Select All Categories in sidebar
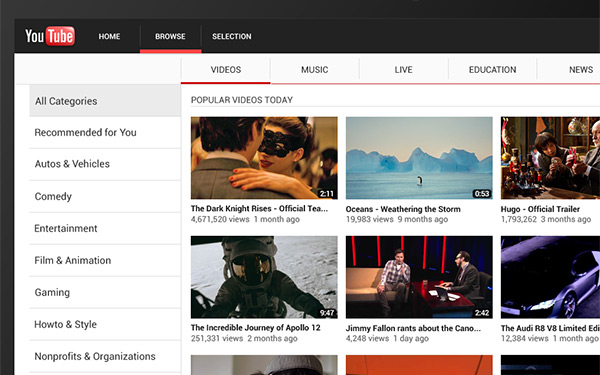The width and height of the screenshot is (600, 375). (x=105, y=101)
